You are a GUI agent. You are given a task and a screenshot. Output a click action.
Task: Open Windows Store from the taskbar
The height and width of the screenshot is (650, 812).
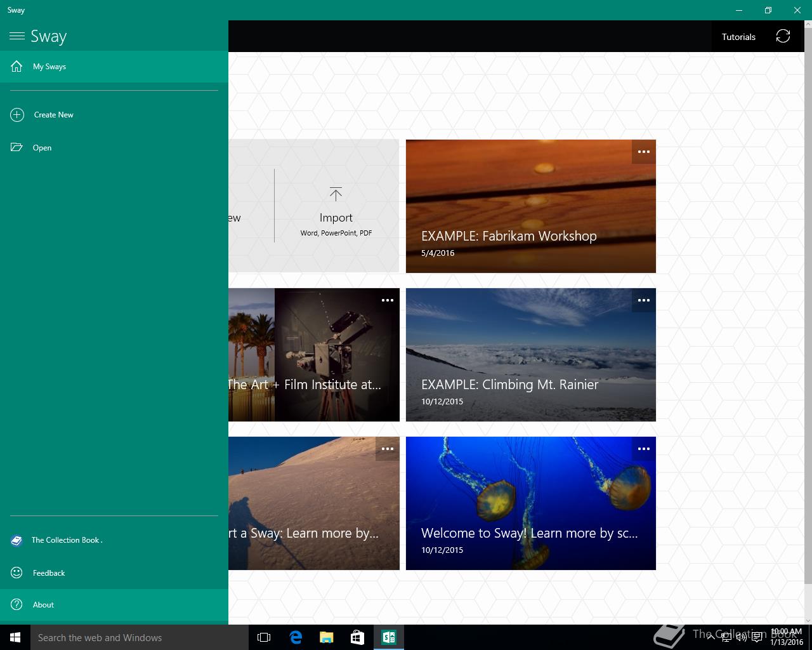[357, 637]
